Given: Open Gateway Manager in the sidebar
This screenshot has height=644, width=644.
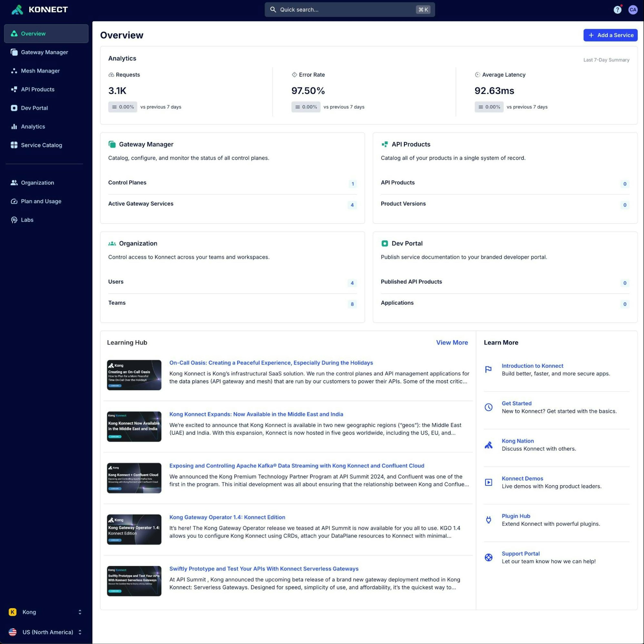Looking at the screenshot, I should (x=44, y=52).
